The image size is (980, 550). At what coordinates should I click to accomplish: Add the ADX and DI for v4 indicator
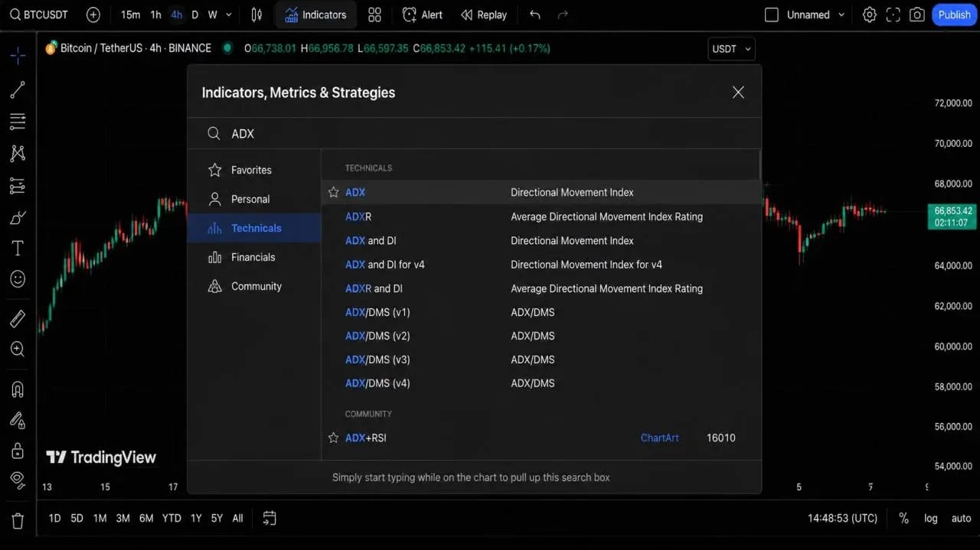coord(541,265)
